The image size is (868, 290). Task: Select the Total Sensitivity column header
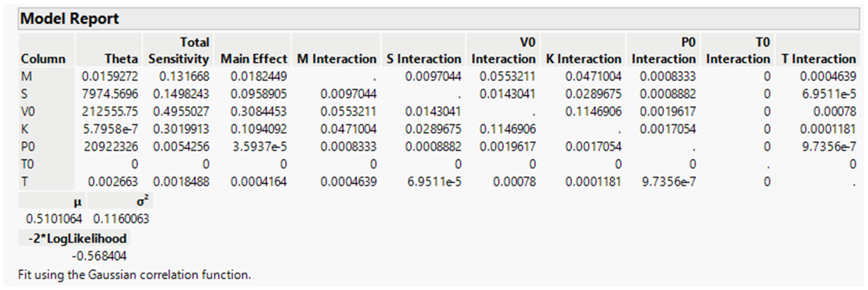point(179,51)
